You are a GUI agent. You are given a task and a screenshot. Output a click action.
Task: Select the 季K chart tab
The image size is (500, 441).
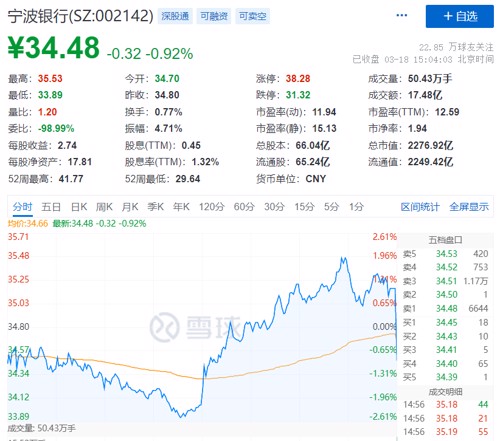[156, 207]
